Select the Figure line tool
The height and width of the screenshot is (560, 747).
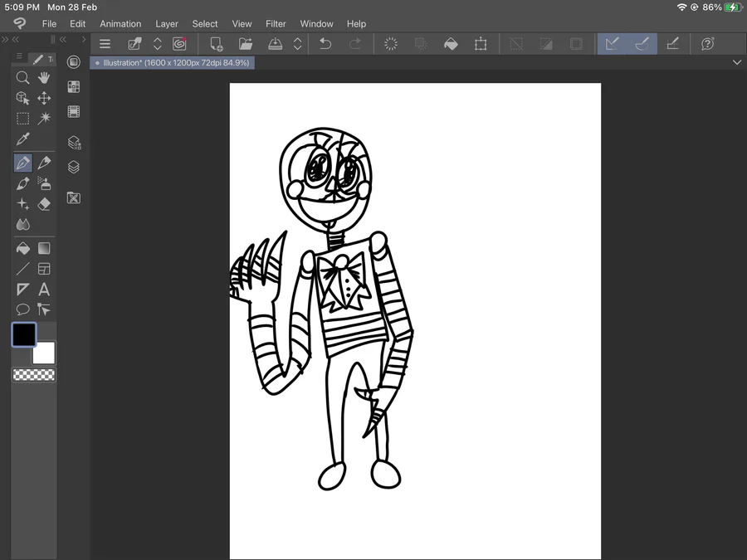pos(22,269)
